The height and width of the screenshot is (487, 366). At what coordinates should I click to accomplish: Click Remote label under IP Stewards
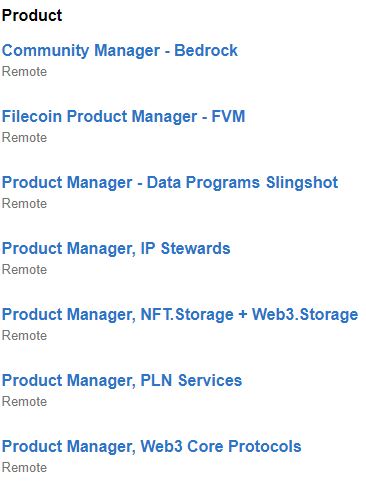coord(24,270)
